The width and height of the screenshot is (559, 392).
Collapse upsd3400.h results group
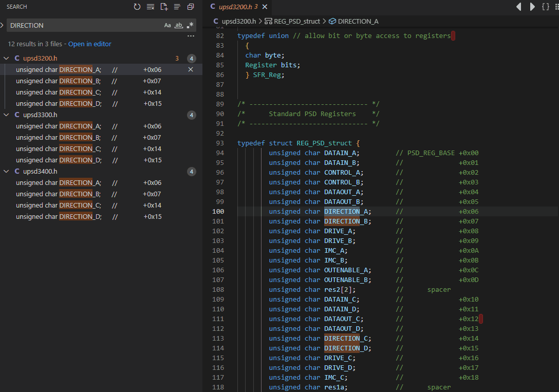(6, 172)
